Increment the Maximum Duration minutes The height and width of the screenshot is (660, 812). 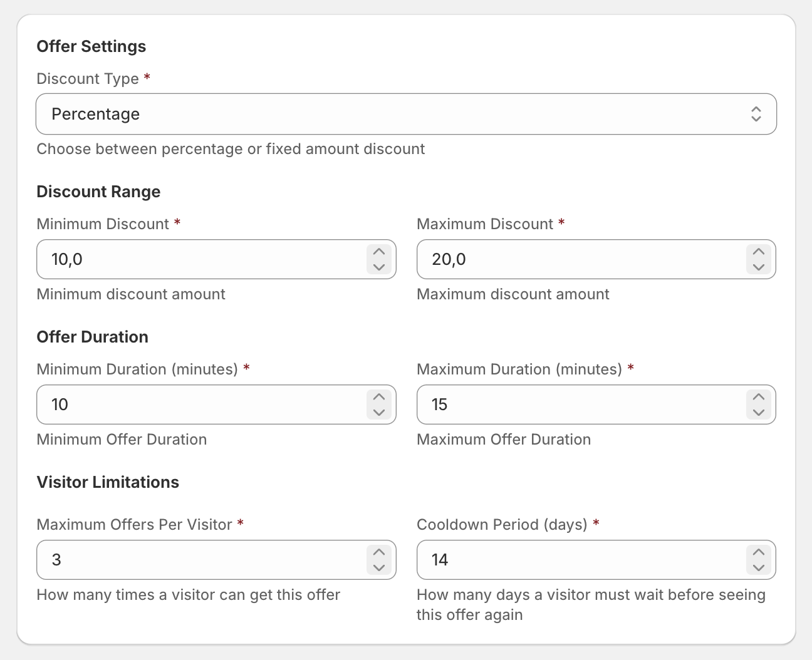coord(758,396)
